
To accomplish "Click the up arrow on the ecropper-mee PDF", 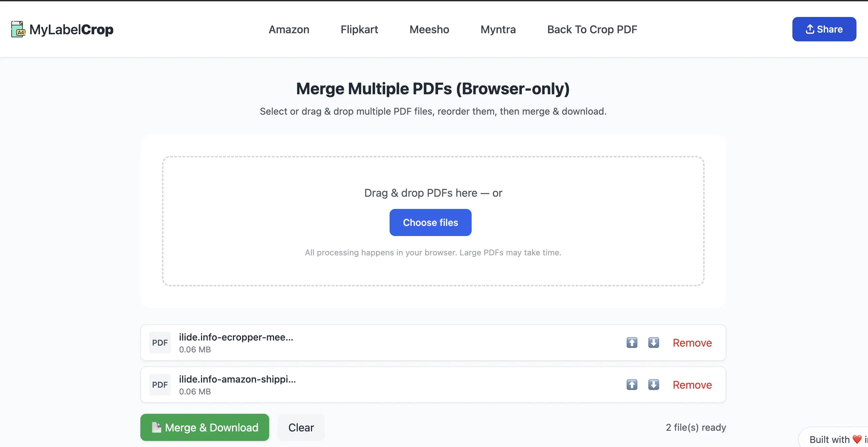I will coord(631,343).
